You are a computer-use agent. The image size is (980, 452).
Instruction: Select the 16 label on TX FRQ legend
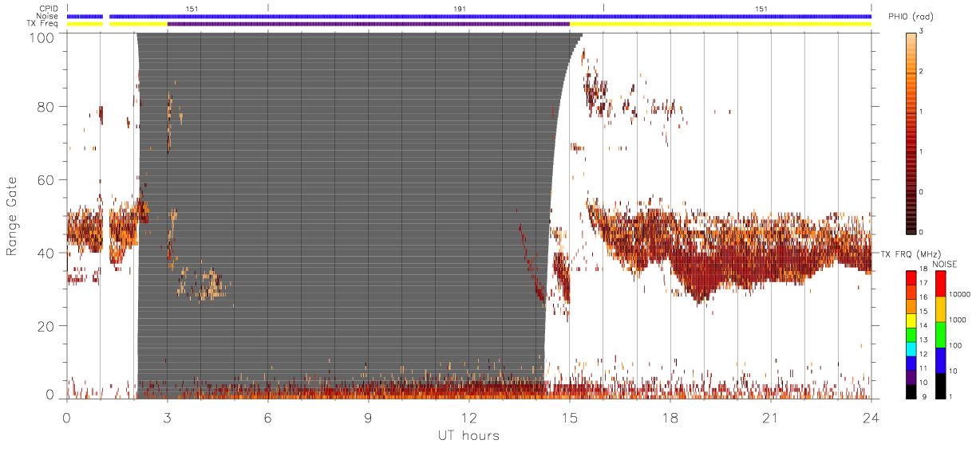(x=923, y=297)
